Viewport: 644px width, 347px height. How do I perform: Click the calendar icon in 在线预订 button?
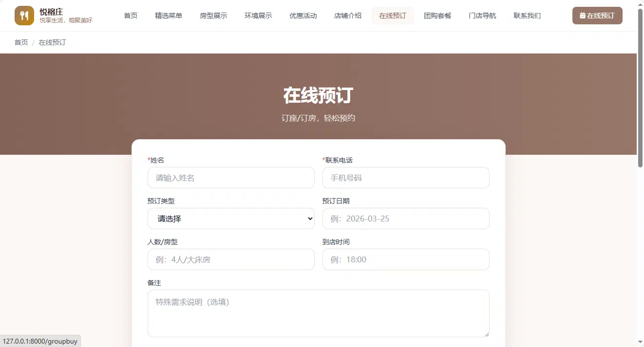pos(583,16)
